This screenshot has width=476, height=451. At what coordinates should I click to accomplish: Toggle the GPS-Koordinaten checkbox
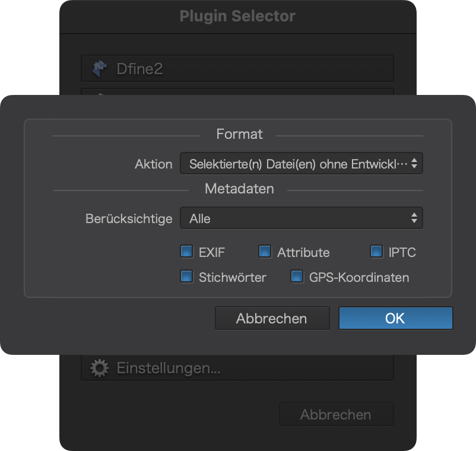(x=297, y=277)
